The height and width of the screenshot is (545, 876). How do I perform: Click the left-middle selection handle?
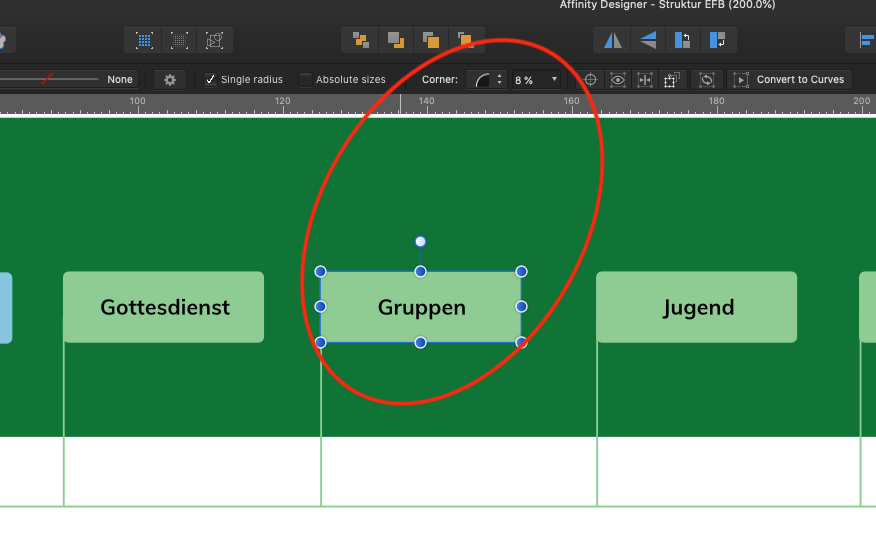(x=320, y=307)
